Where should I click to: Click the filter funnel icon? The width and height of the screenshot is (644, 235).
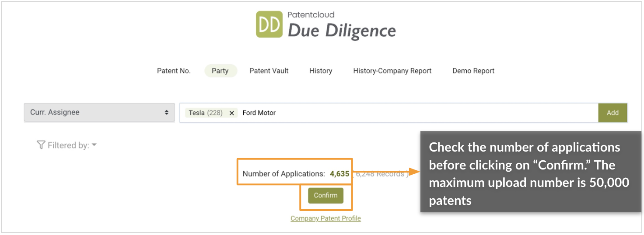pos(41,145)
